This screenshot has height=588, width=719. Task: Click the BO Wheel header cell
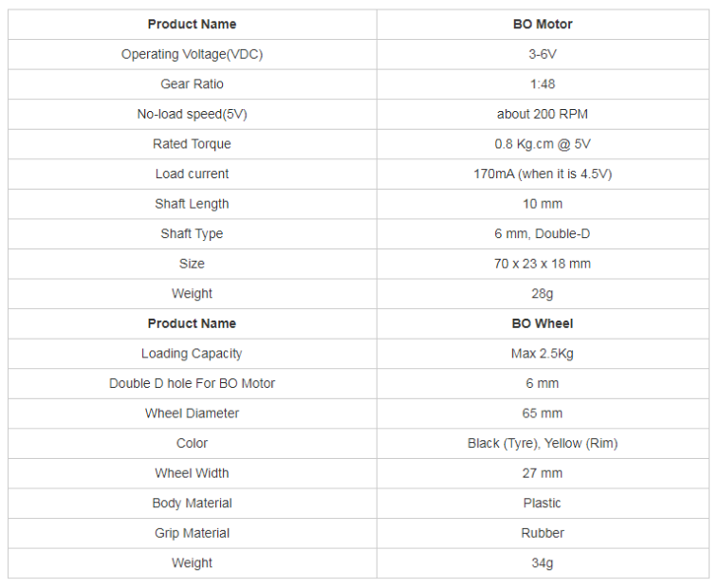point(543,323)
